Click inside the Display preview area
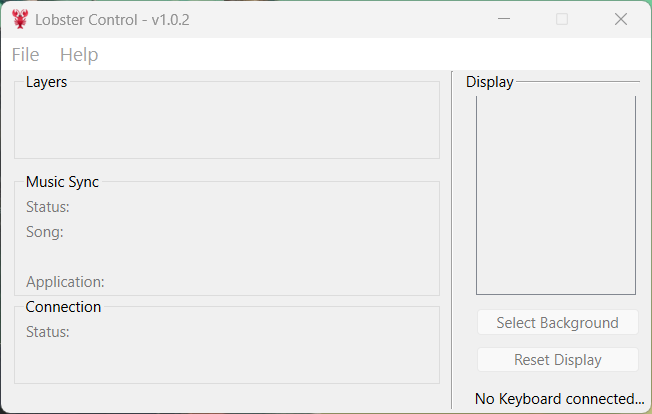 (x=555, y=195)
